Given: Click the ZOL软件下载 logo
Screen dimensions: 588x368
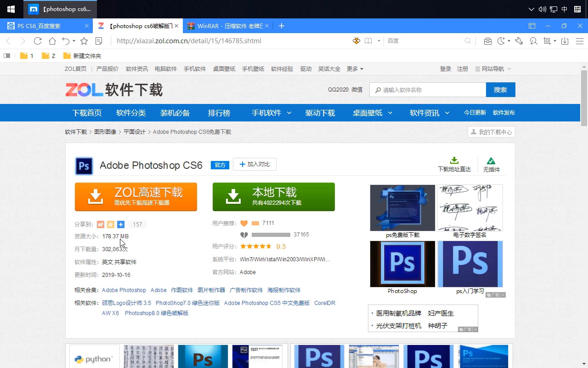Looking at the screenshot, I should tap(114, 90).
